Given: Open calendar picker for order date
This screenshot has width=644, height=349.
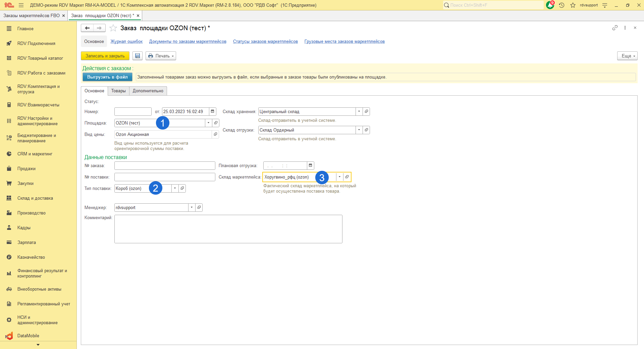Looking at the screenshot, I should (213, 111).
